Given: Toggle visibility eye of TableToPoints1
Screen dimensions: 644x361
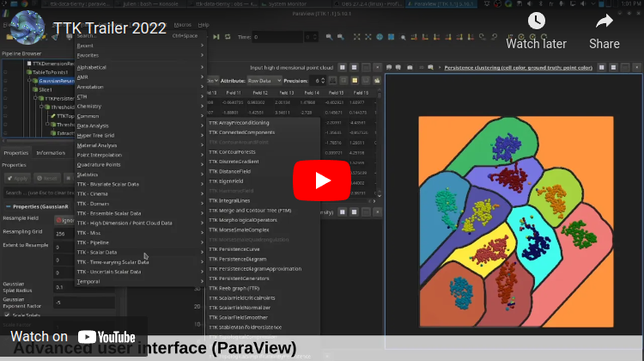Looking at the screenshot, I should click(x=5, y=72).
